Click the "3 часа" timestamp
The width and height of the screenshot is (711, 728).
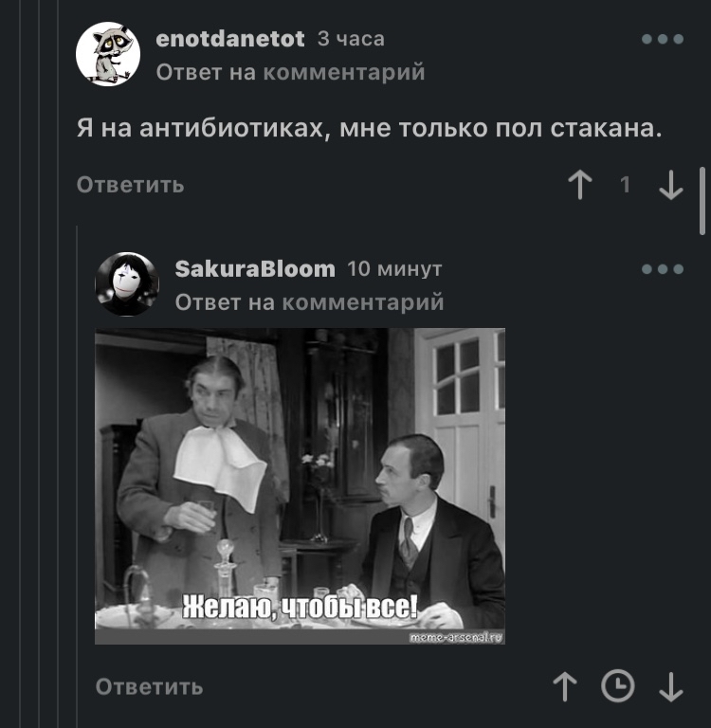(x=351, y=39)
